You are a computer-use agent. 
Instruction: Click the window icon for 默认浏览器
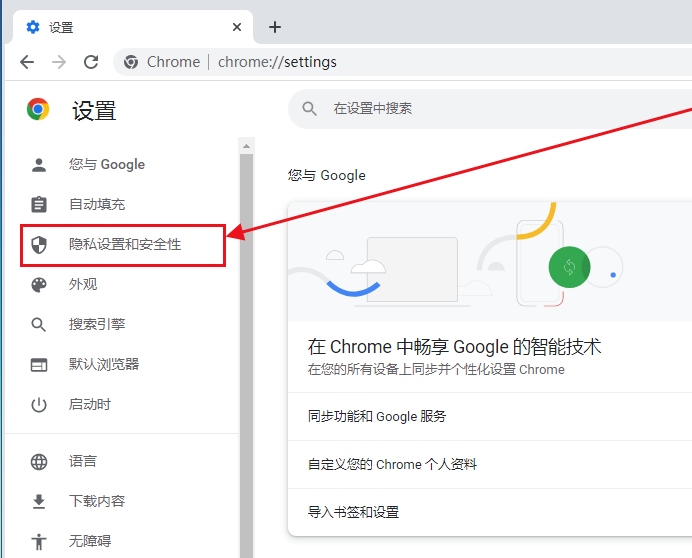[x=39, y=365]
